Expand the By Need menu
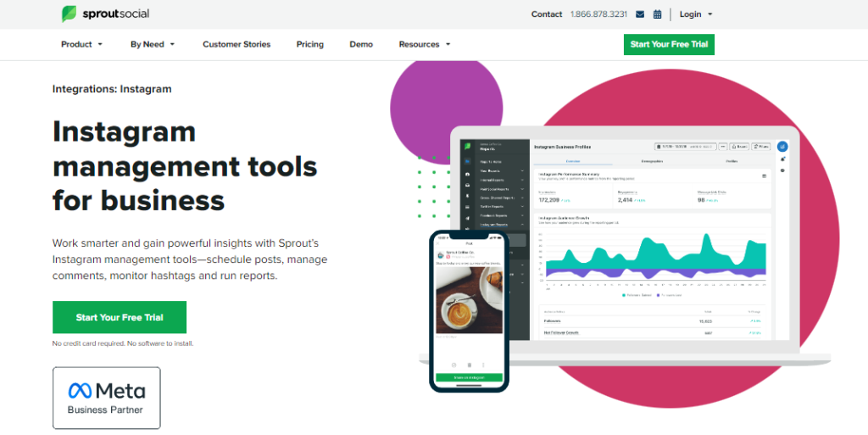 pyautogui.click(x=153, y=44)
